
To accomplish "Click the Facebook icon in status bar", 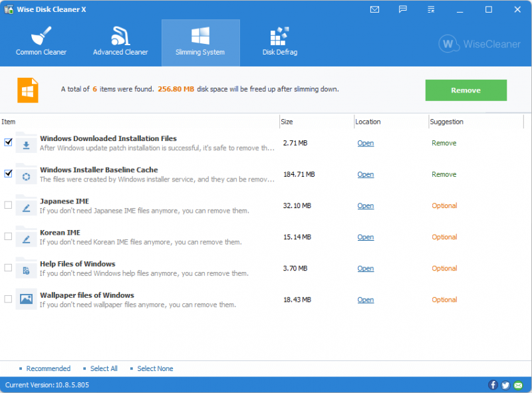I will click(493, 385).
